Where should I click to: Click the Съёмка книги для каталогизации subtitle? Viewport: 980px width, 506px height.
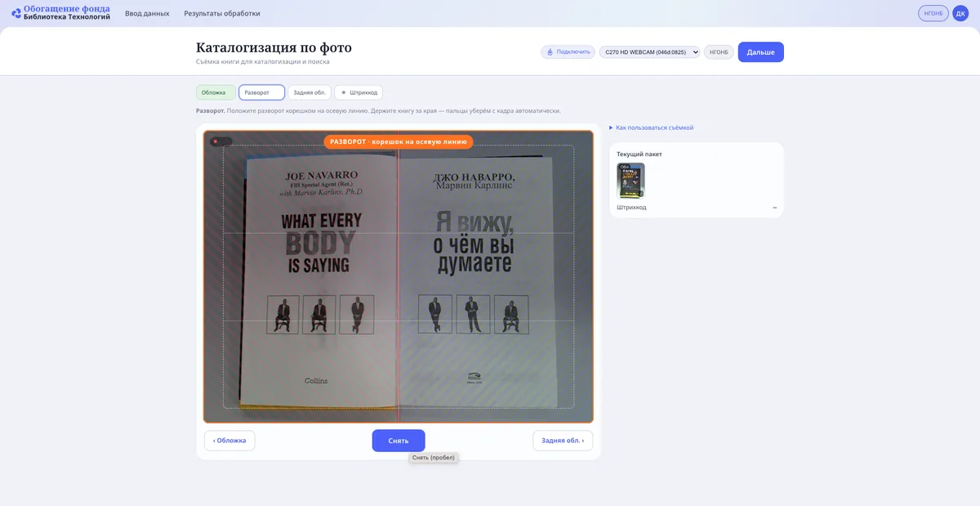263,61
